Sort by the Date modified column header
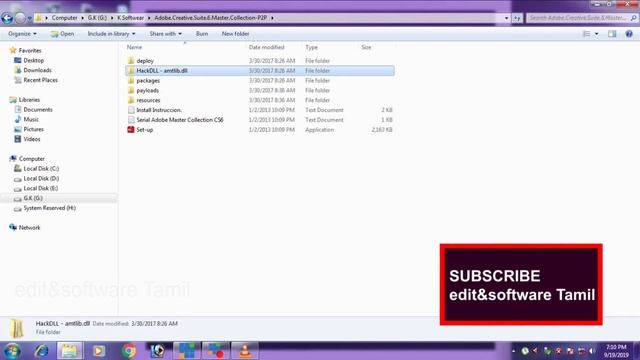The image size is (640, 360). click(x=267, y=47)
